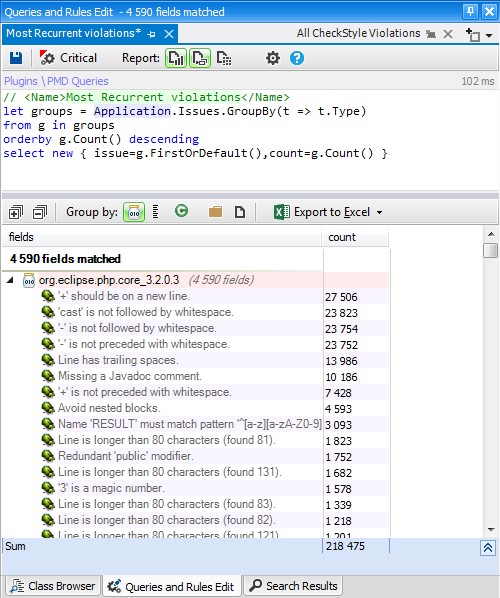Group results by file icon
Image resolution: width=500 pixels, height=598 pixels.
(x=240, y=212)
